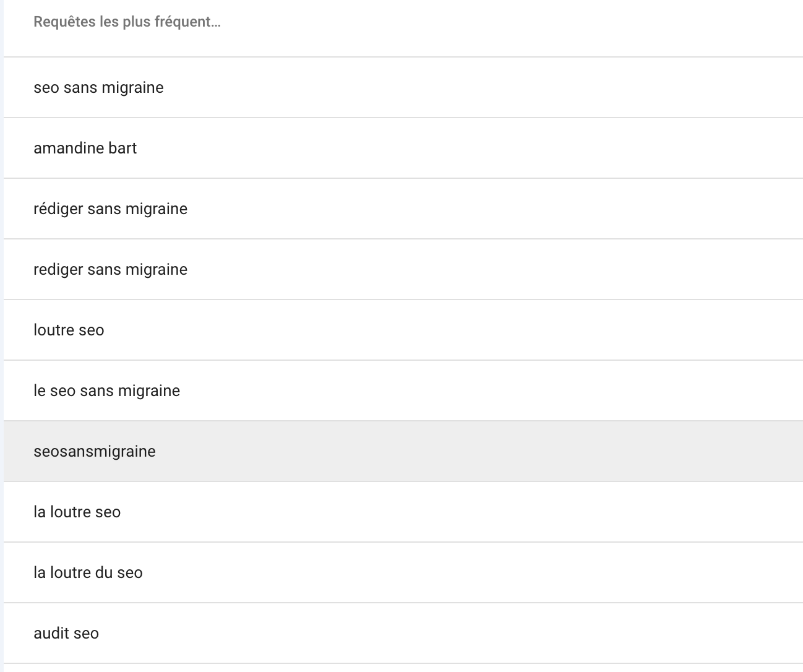The width and height of the screenshot is (803, 672).
Task: Select the "seo sans migraine" query row
Action: tap(403, 87)
